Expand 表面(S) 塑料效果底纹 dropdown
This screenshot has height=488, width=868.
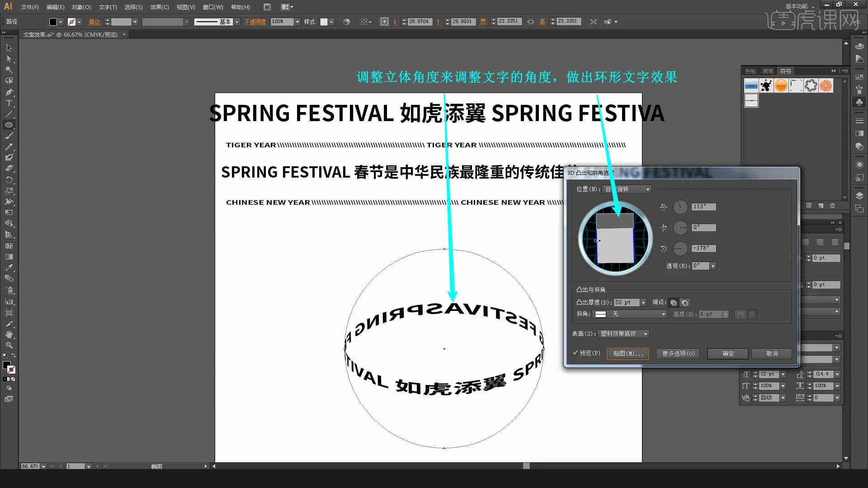click(645, 333)
